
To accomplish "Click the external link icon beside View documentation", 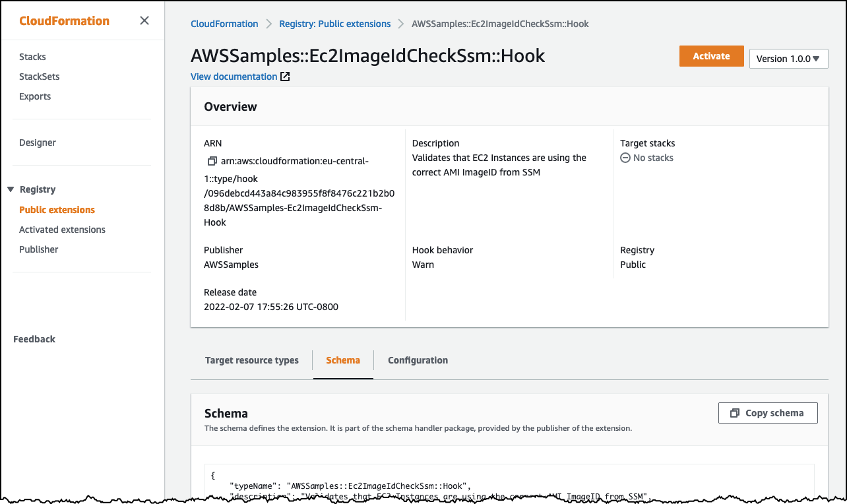I will pos(285,77).
